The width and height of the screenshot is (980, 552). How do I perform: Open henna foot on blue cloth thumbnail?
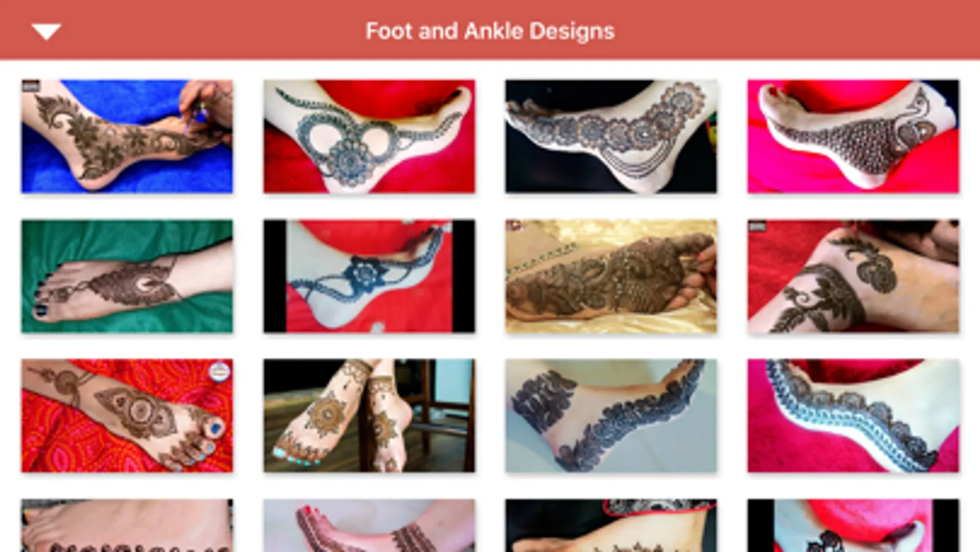(127, 136)
